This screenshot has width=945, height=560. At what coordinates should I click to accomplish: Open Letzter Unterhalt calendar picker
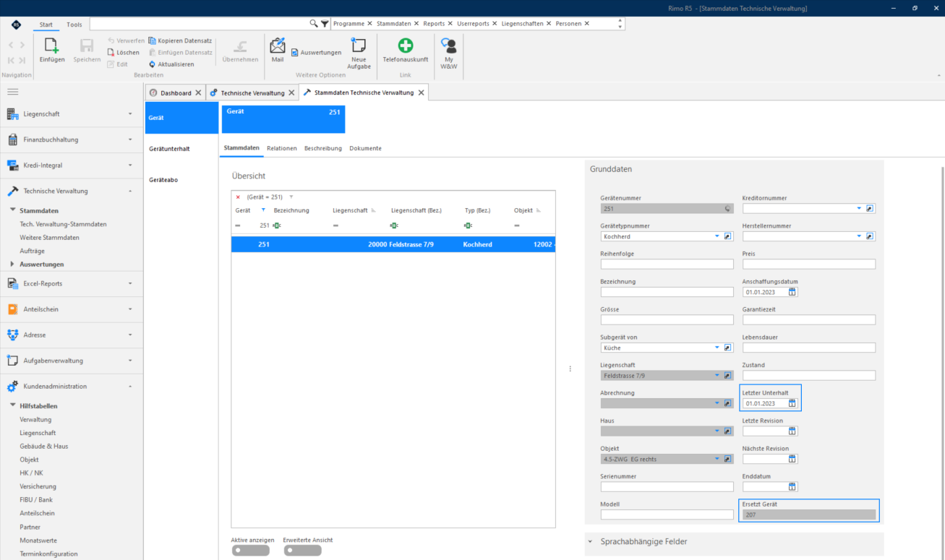coord(792,403)
